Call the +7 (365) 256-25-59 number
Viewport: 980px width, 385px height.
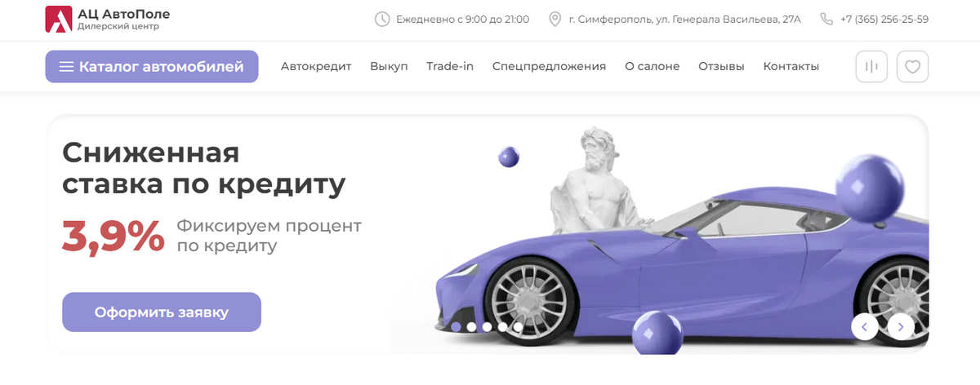click(884, 19)
